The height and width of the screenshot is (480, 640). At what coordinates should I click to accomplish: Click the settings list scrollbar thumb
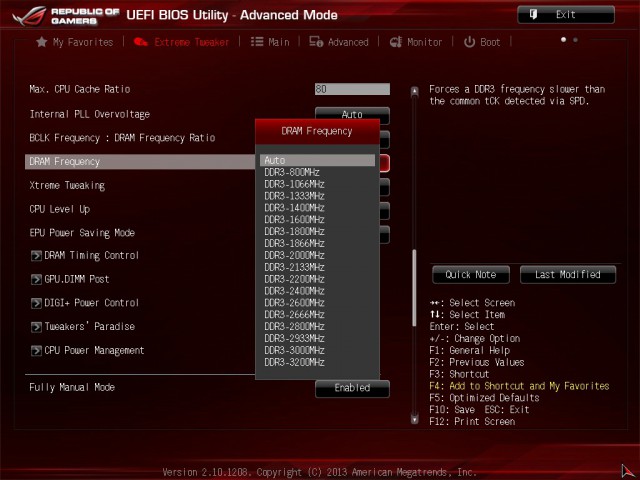click(415, 288)
